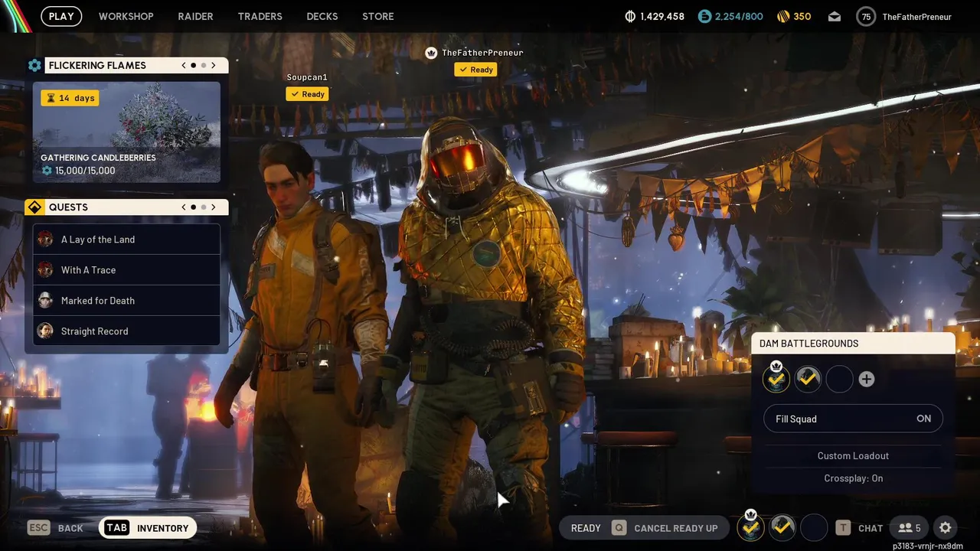
Task: Click second ready squad slot in map panel
Action: click(808, 378)
